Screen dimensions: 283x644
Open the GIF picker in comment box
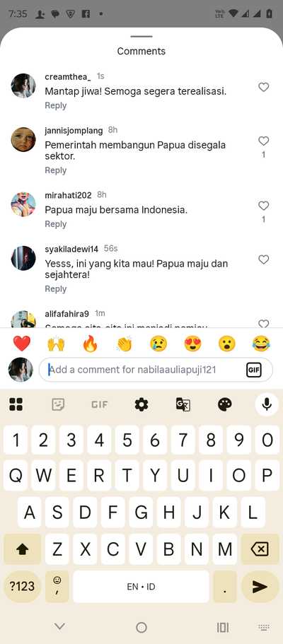coord(254,370)
